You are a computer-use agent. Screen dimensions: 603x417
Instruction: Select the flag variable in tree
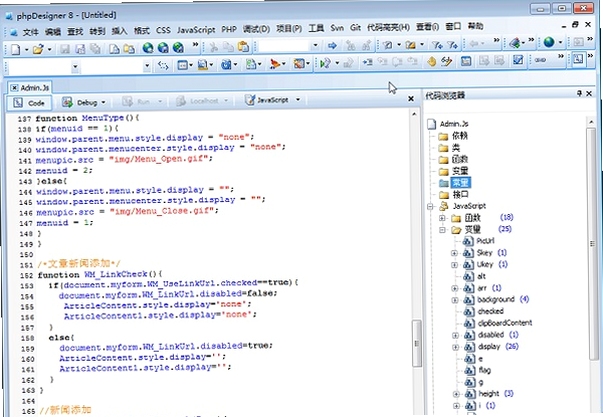[x=485, y=370]
